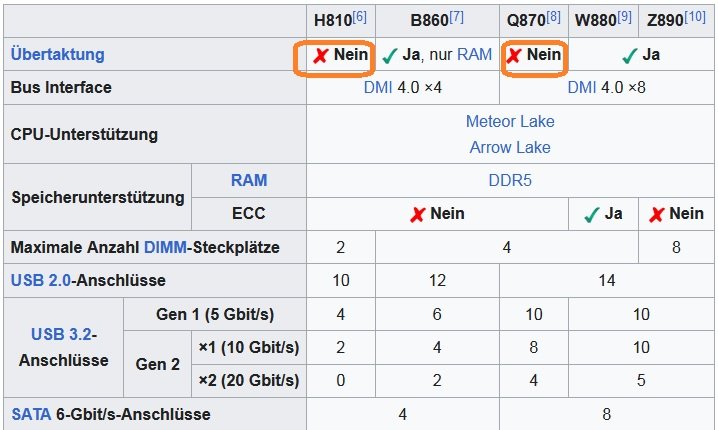Screen dimensions: 718x430
Task: Click red X in Z890 ECC cell
Action: pos(656,214)
